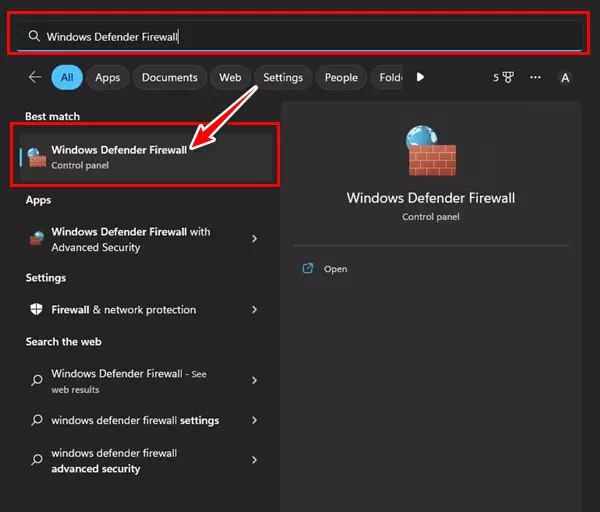This screenshot has height=512, width=600.
Task: Click the 'Settings' section heading in results
Action: 46,278
